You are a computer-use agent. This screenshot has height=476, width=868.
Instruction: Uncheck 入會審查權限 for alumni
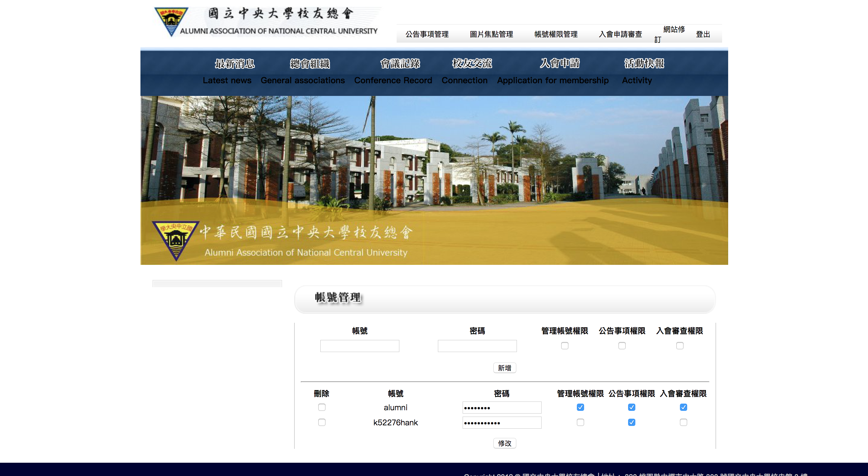click(x=683, y=407)
